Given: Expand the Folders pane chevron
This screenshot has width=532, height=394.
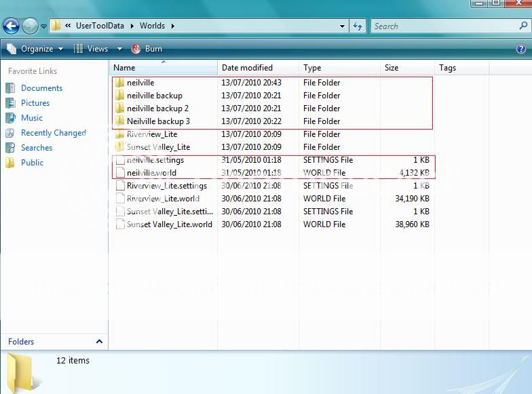Looking at the screenshot, I should coord(99,342).
